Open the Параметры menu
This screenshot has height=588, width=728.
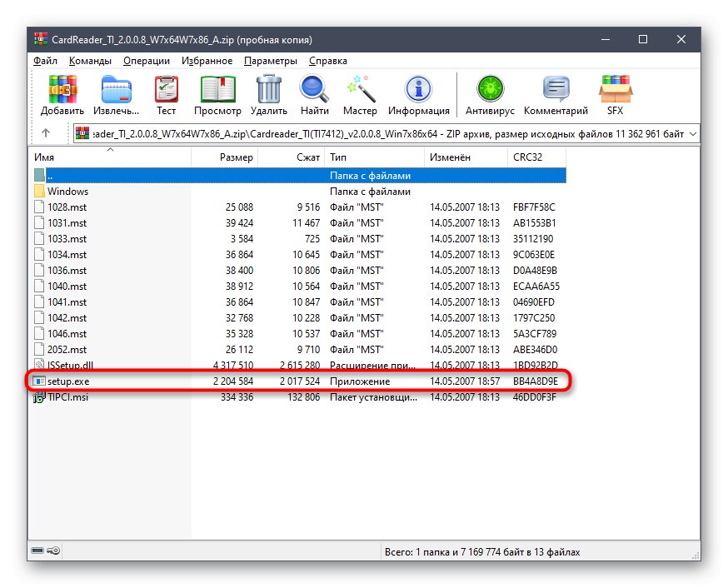tap(270, 61)
